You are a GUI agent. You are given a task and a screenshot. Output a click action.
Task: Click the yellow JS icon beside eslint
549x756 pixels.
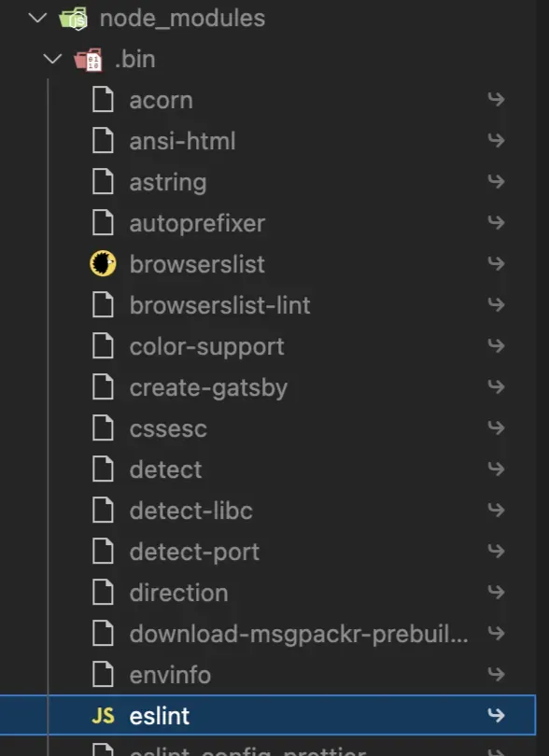(x=106, y=716)
